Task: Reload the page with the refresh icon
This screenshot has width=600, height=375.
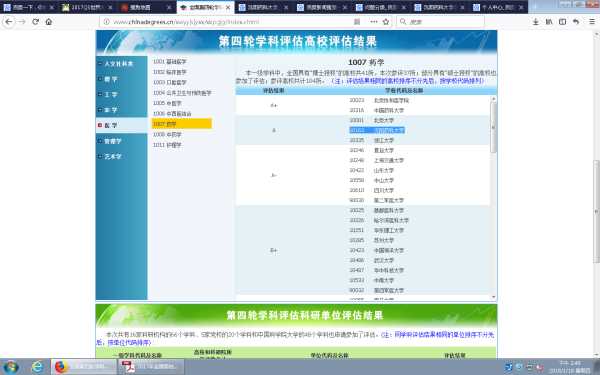Action: 36,22
